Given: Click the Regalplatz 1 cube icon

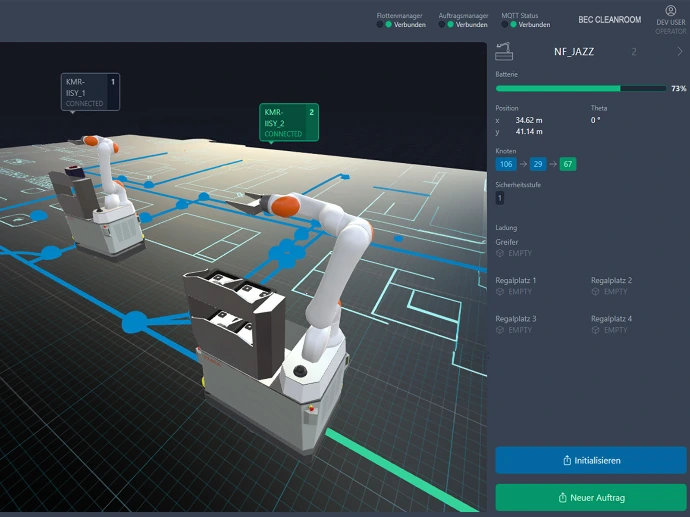Looking at the screenshot, I should (500, 292).
